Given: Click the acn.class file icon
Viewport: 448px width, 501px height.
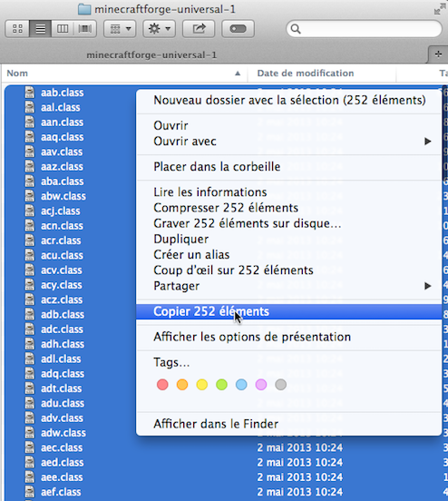Looking at the screenshot, I should click(x=30, y=226).
